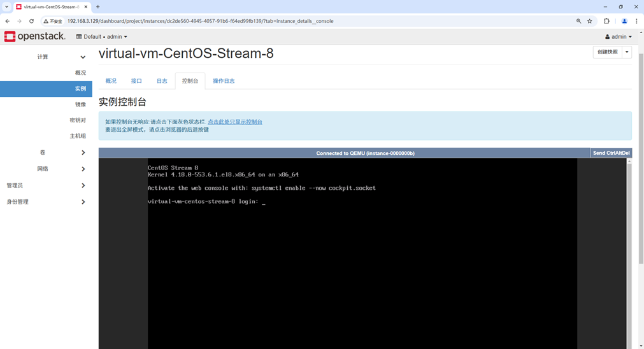Click the browser forward arrow
Viewport: 644px width, 349px height.
(19, 21)
